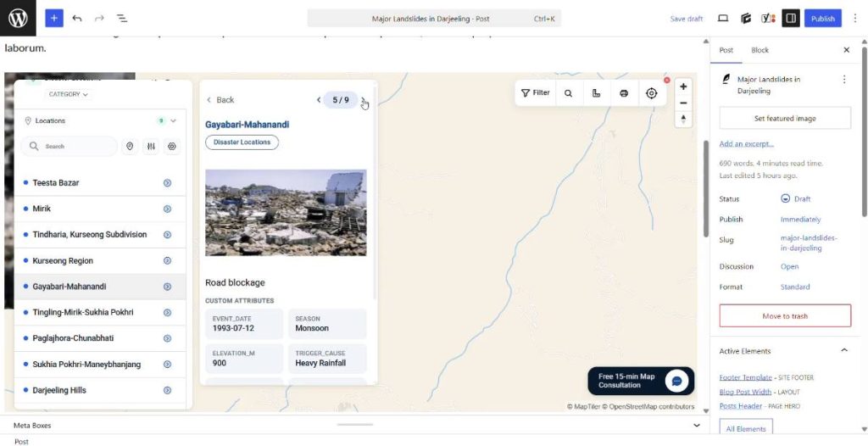Open the document overview list view
The height and width of the screenshot is (446, 868).
pyautogui.click(x=122, y=19)
